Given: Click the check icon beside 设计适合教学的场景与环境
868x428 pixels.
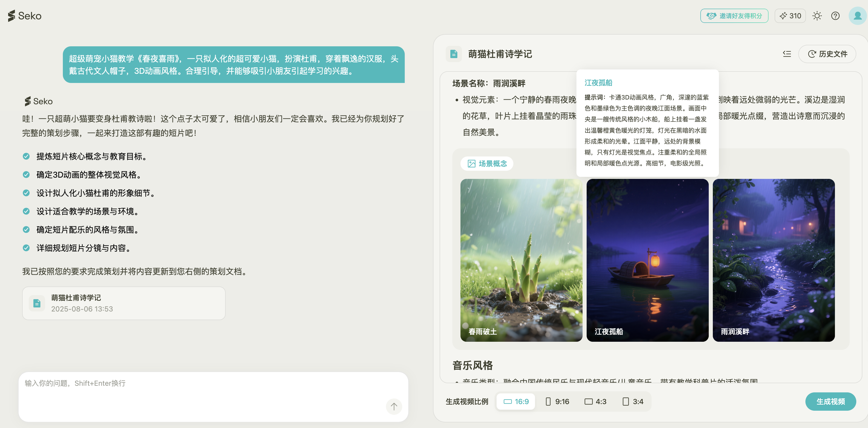Looking at the screenshot, I should pyautogui.click(x=26, y=211).
